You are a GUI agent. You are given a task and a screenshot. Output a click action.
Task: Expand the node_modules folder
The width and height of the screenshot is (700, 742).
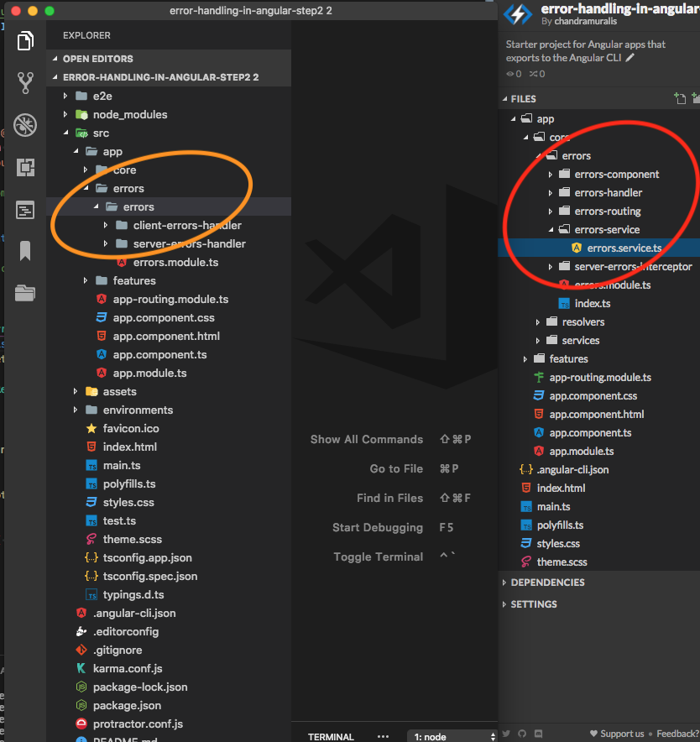(x=65, y=114)
